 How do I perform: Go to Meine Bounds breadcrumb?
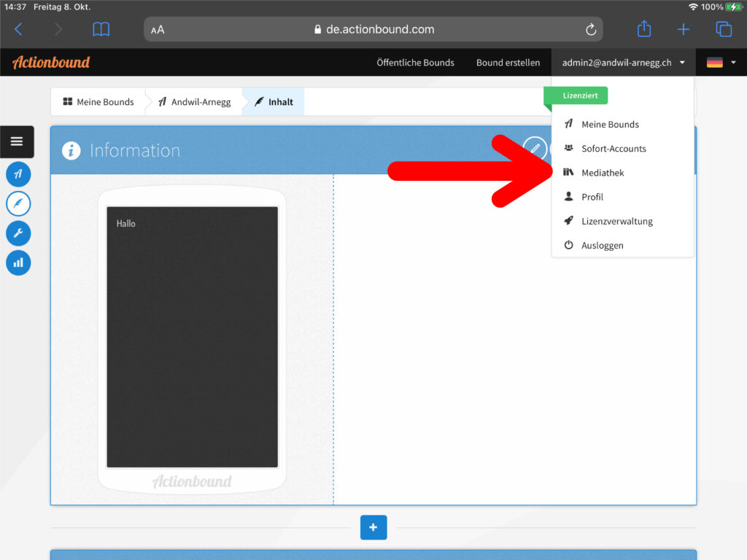coord(98,102)
